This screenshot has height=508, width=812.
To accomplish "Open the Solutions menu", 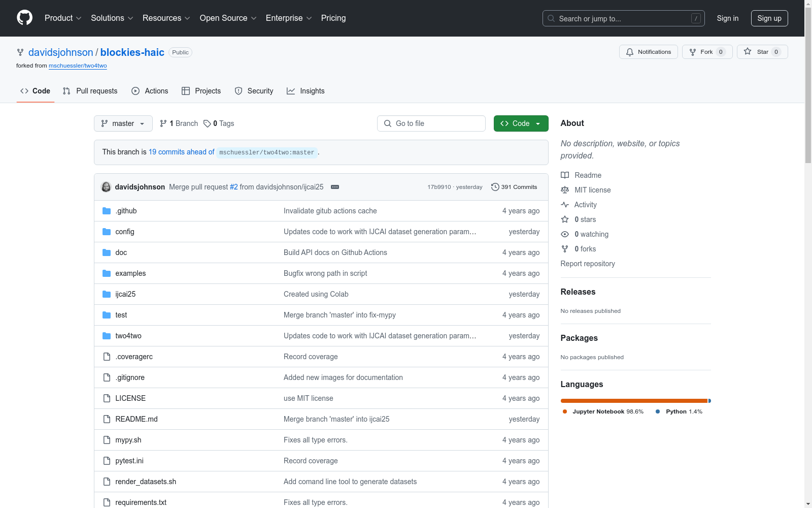I will [112, 18].
